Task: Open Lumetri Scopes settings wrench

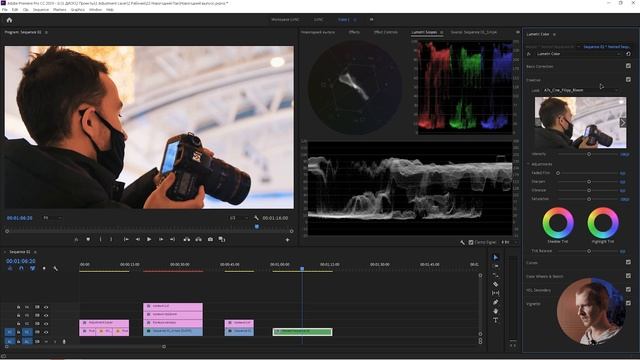Action: [x=462, y=242]
